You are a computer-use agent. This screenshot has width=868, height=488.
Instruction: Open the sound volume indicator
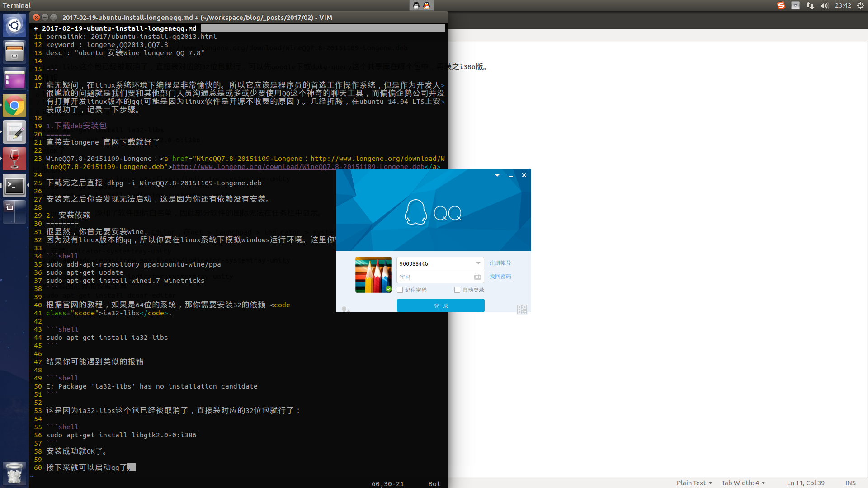tap(825, 5)
